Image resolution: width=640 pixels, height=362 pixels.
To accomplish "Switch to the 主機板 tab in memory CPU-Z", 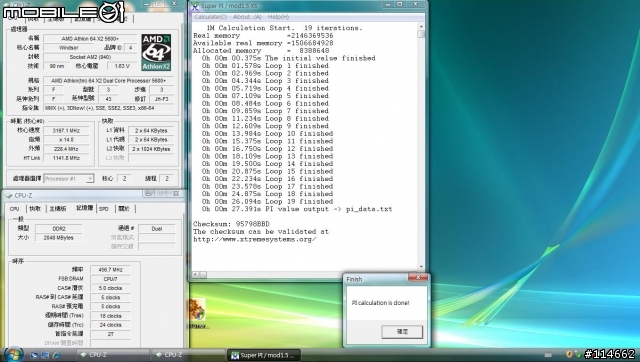I will point(58,209).
